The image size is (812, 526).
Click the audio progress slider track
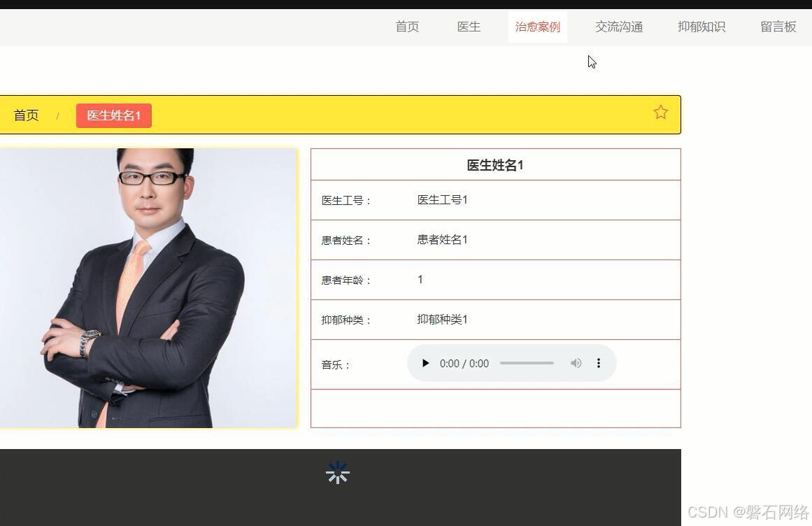(527, 363)
